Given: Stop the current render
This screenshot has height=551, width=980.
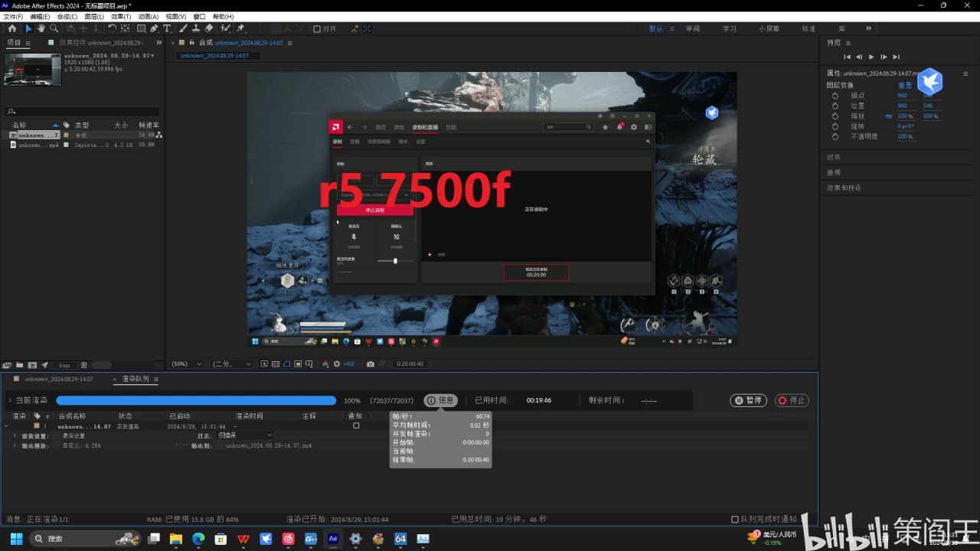Looking at the screenshot, I should pos(792,400).
